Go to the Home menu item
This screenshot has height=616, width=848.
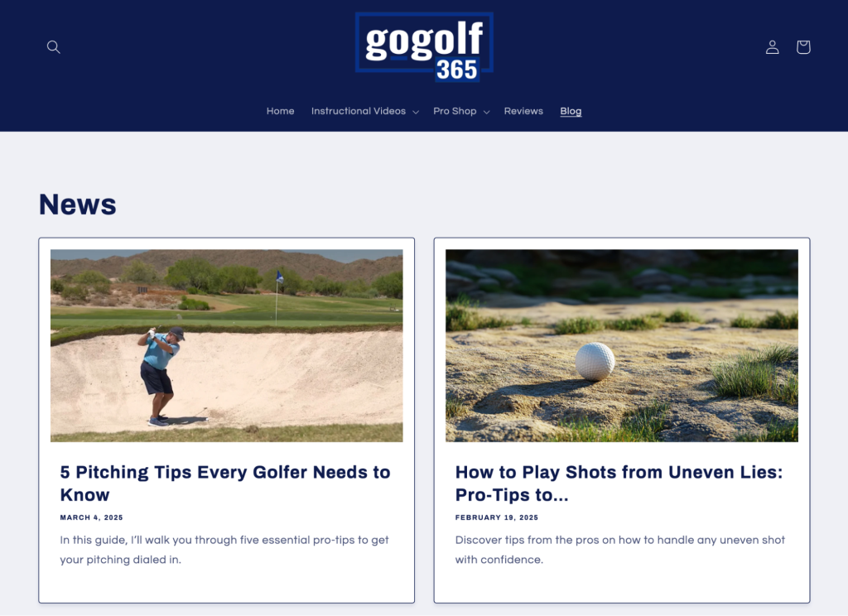tap(280, 111)
